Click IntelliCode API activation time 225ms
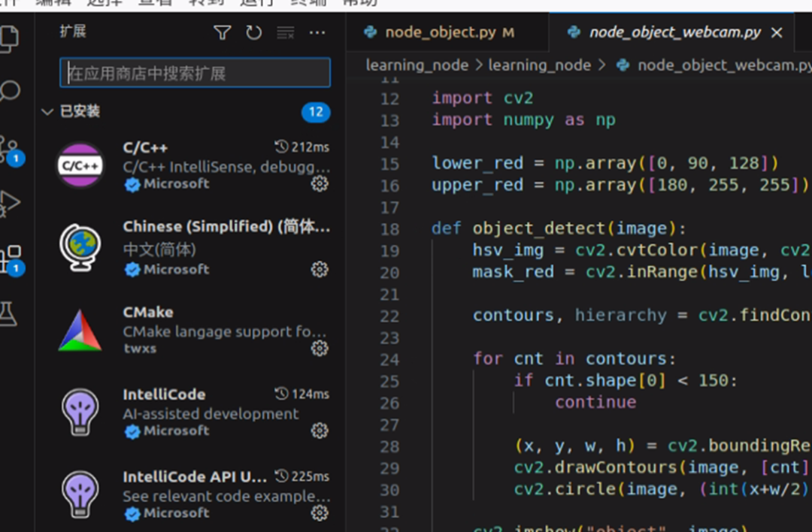 tap(302, 476)
